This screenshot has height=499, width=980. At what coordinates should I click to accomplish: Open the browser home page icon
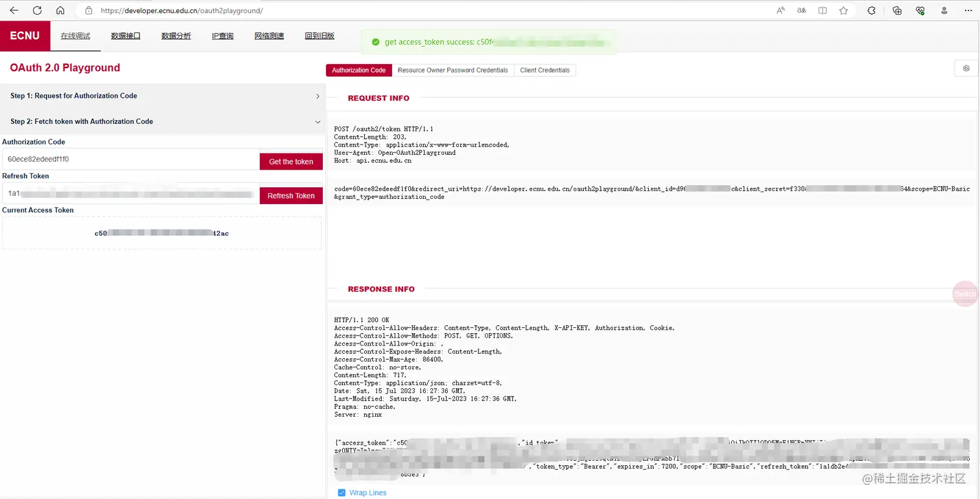pos(60,10)
